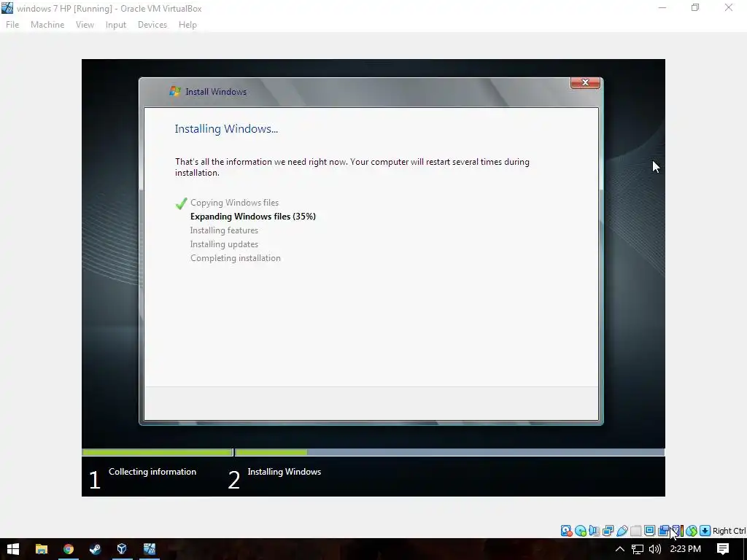Open the audio settings status icon
The height and width of the screenshot is (560, 747).
click(x=594, y=531)
